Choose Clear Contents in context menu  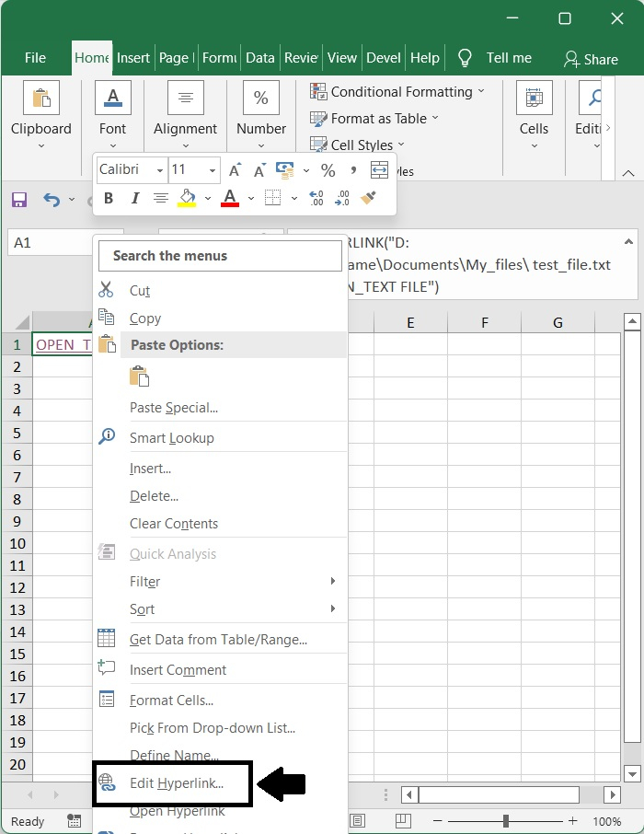pyautogui.click(x=220, y=524)
